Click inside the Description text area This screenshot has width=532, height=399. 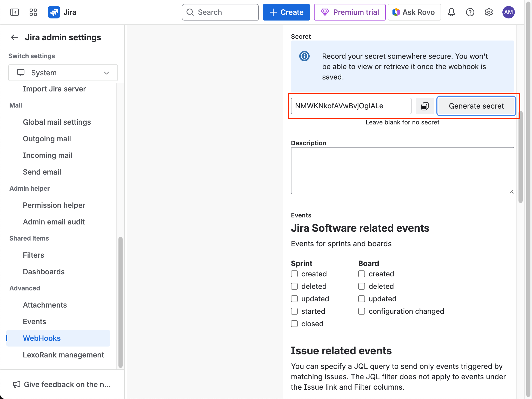click(x=402, y=171)
